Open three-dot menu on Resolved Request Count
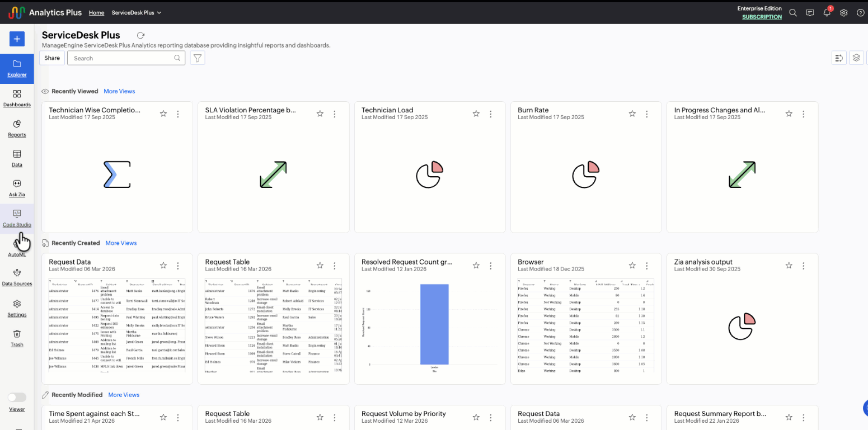The height and width of the screenshot is (430, 868). pos(491,266)
